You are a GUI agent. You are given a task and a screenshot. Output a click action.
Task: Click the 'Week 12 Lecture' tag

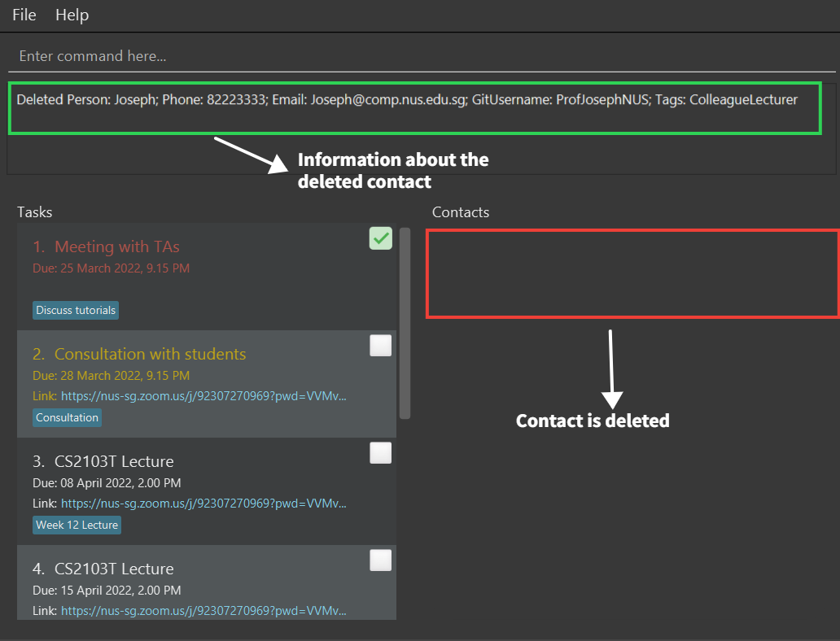click(77, 525)
